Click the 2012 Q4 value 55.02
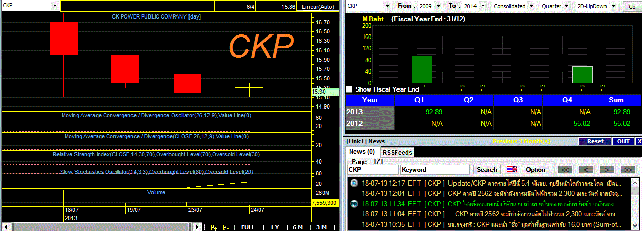 (581, 124)
